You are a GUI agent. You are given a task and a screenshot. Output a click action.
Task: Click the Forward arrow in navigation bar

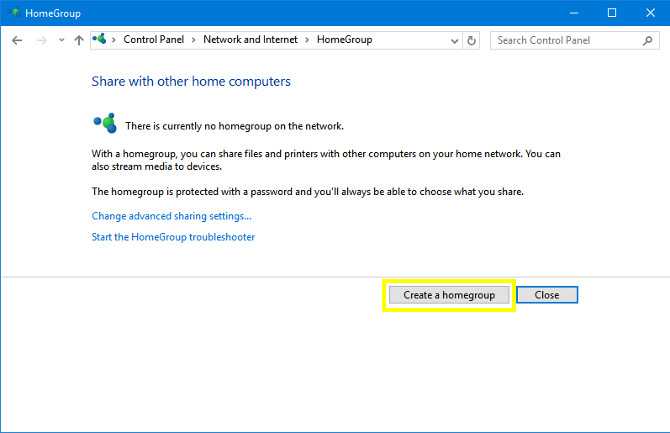[41, 41]
